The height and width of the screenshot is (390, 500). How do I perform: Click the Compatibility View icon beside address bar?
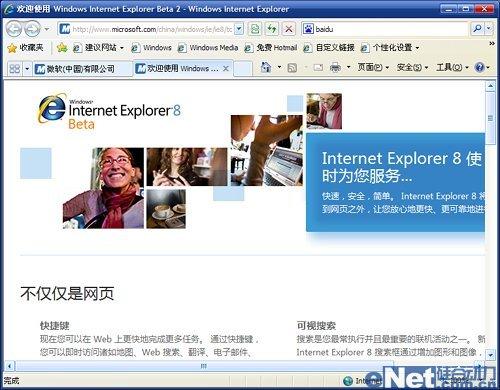255,29
